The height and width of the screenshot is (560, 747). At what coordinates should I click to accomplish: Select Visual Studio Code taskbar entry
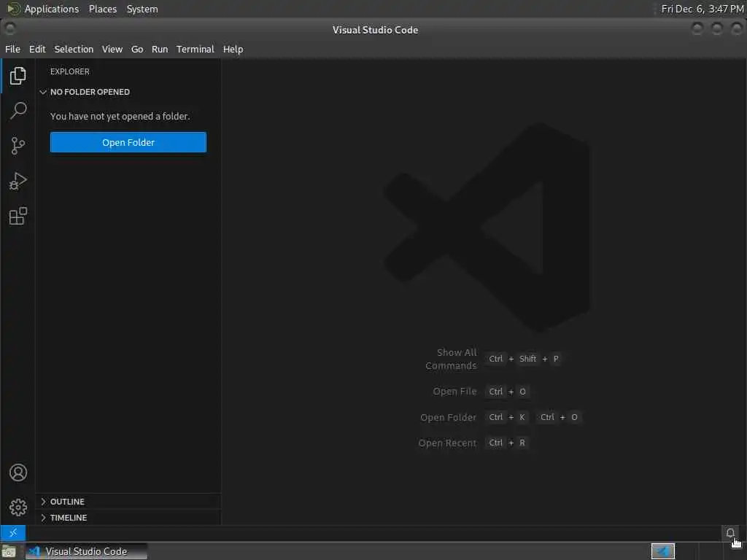coord(86,551)
